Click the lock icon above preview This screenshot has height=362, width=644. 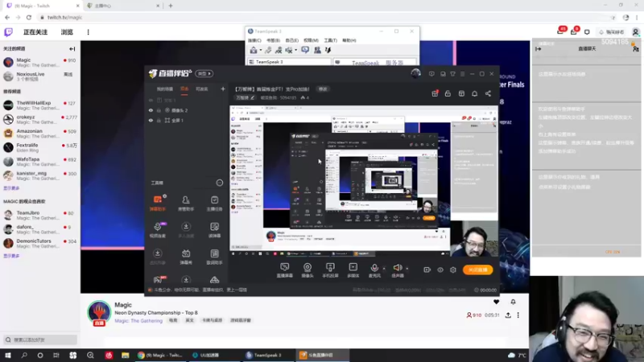[x=448, y=93]
